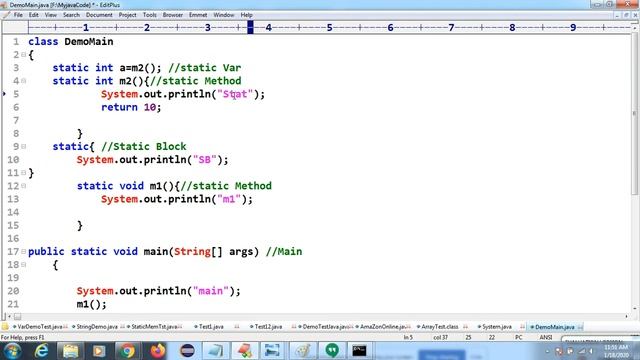Click the 'ln 5' status bar entry

[408, 337]
